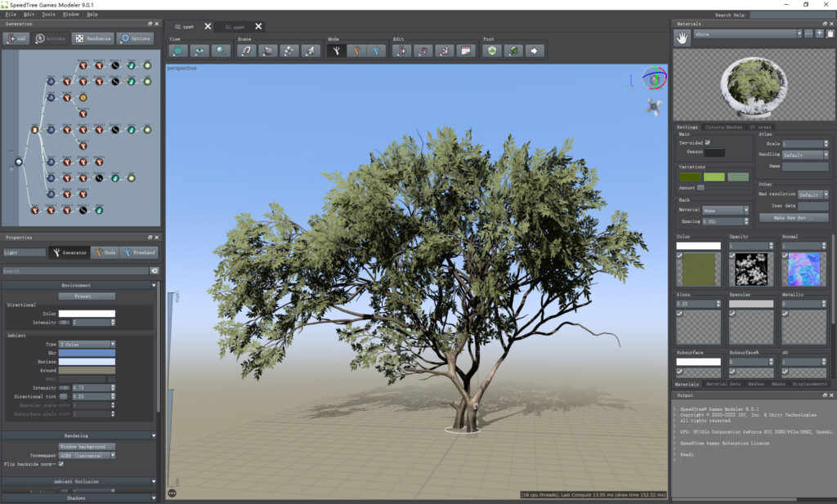This screenshot has width=837, height=504.
Task: Toggle Flip backside normals checkbox
Action: point(60,464)
